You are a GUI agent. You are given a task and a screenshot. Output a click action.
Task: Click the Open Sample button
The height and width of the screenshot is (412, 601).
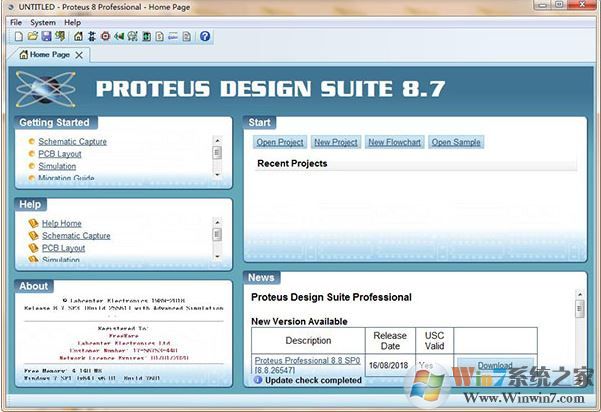pyautogui.click(x=456, y=143)
